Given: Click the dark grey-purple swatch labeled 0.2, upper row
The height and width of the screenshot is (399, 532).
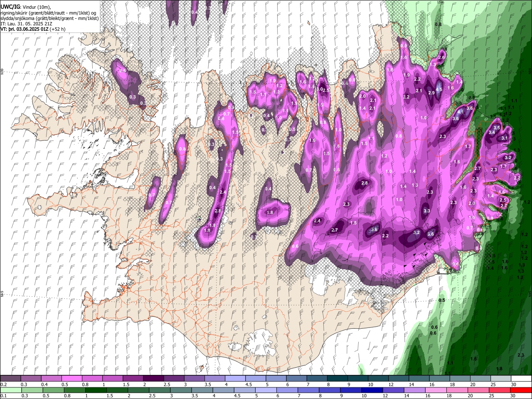Looking at the screenshot, I should click(x=10, y=379).
